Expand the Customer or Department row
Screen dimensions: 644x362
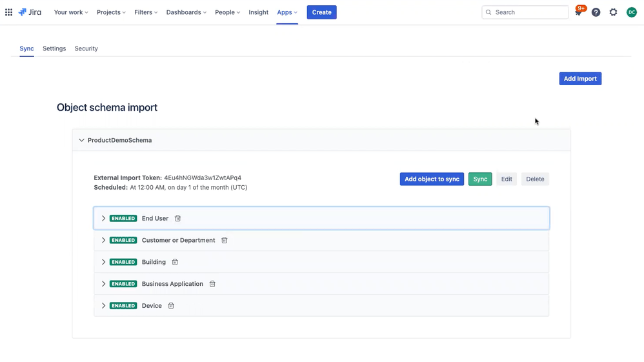(x=103, y=240)
